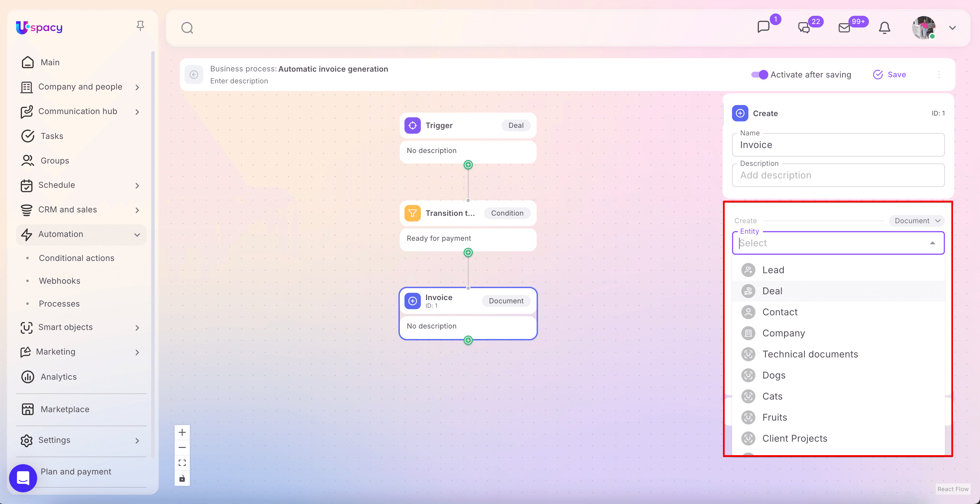Open Processes submenu item
980x504 pixels.
(x=59, y=304)
